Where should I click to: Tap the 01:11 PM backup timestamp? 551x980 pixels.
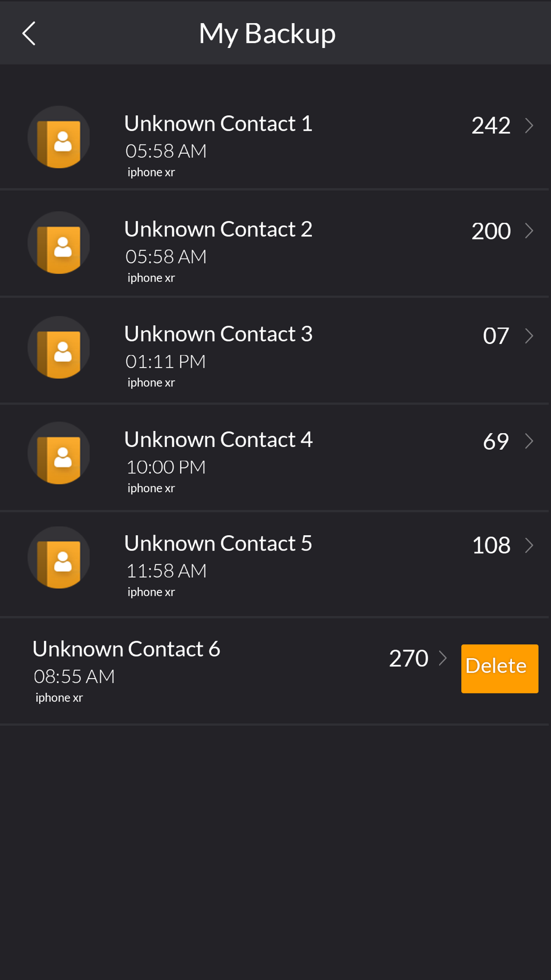pos(165,362)
